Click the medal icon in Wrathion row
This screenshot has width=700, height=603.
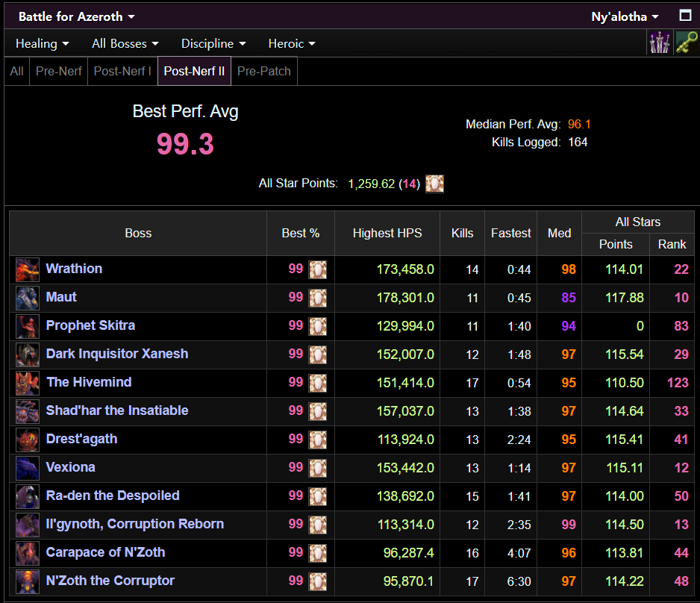(x=318, y=269)
